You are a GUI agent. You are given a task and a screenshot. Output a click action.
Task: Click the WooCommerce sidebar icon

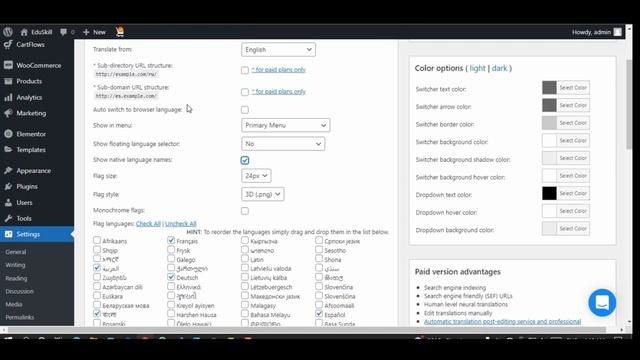[x=8, y=65]
